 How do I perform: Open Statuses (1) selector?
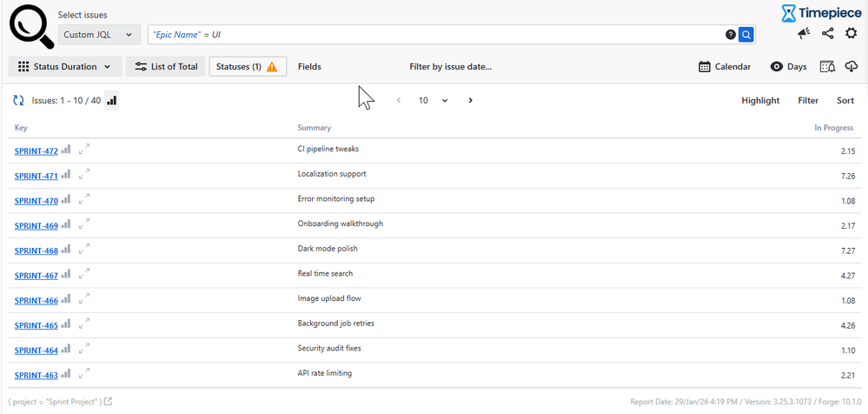[248, 66]
